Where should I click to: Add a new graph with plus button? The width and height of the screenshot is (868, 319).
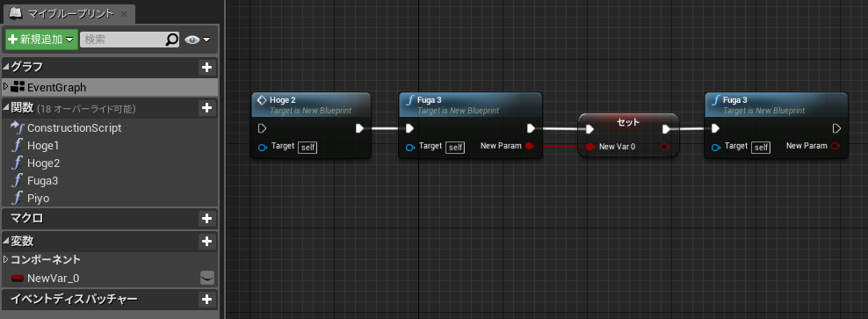point(207,68)
